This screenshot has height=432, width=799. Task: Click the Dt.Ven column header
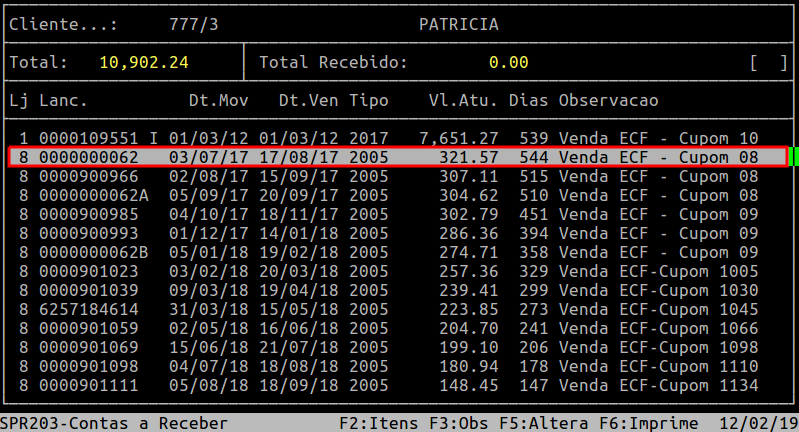[x=308, y=101]
